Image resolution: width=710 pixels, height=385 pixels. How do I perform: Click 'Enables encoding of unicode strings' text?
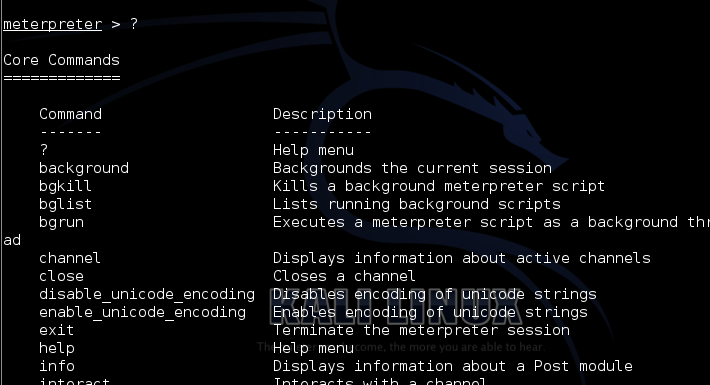coord(430,313)
